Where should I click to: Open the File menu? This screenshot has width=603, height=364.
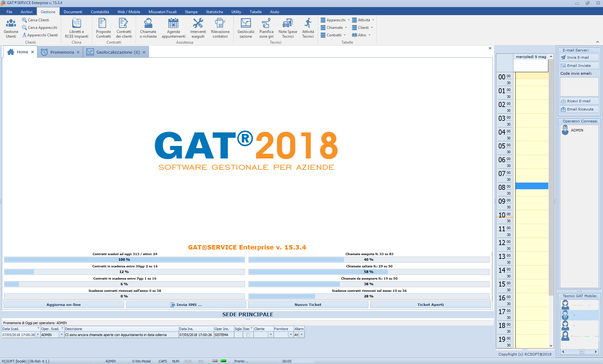[9, 12]
